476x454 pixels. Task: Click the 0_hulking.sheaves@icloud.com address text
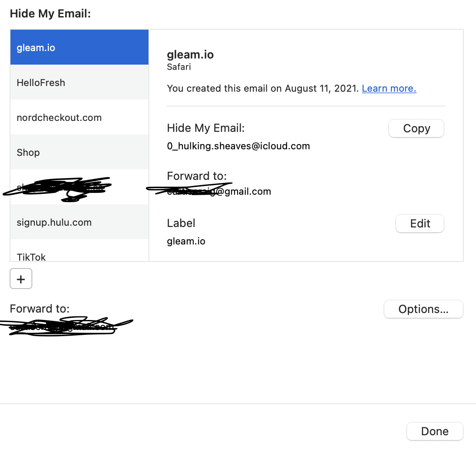click(238, 146)
